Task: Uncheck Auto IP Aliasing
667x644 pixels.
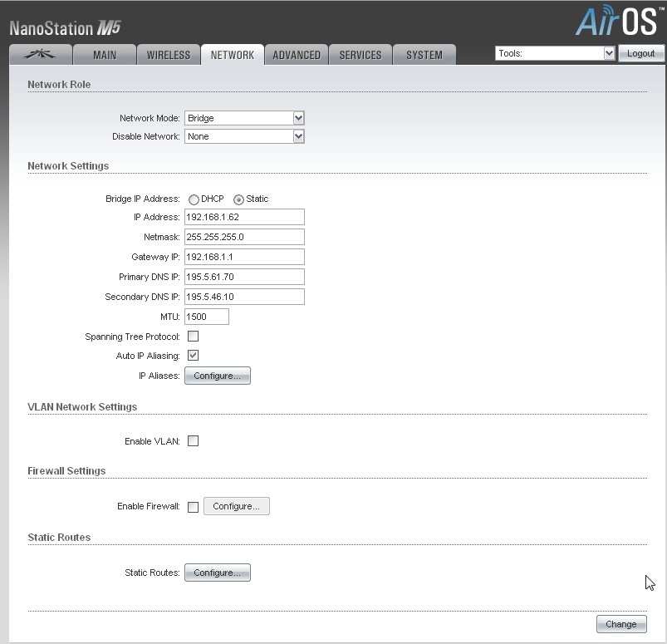Action: pyautogui.click(x=193, y=356)
